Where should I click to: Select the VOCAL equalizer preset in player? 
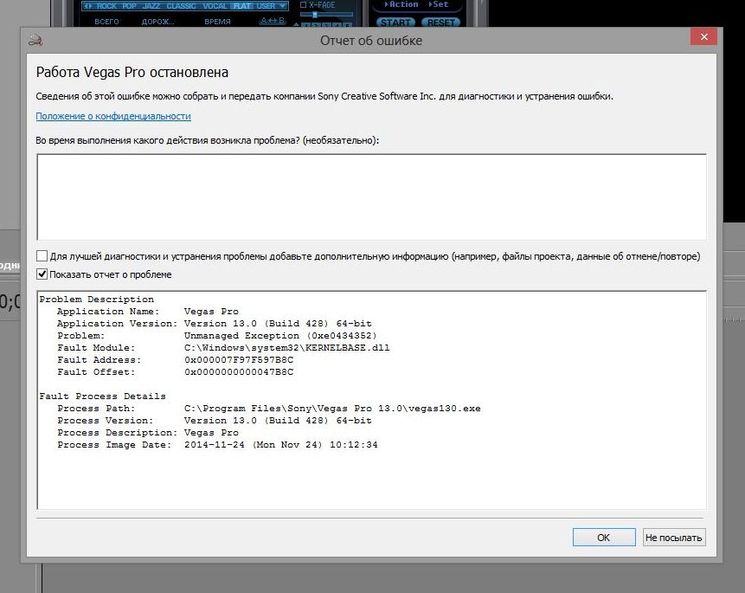click(215, 6)
